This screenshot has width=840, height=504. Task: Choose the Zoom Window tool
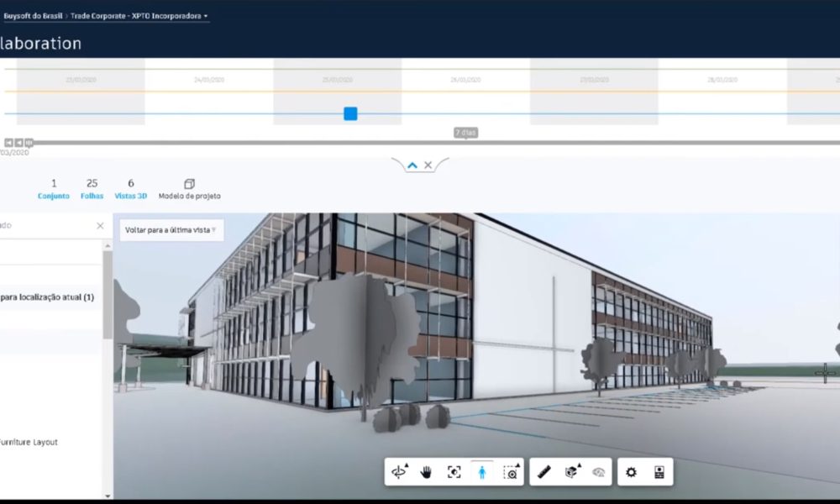pyautogui.click(x=510, y=472)
